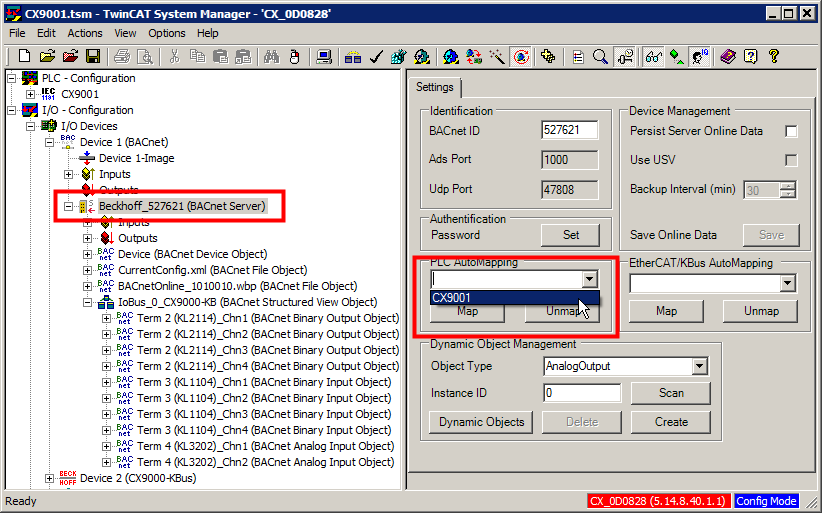Open the Object Type AnalogOutput dropdown
Viewport: 822px width, 513px height.
[699, 366]
